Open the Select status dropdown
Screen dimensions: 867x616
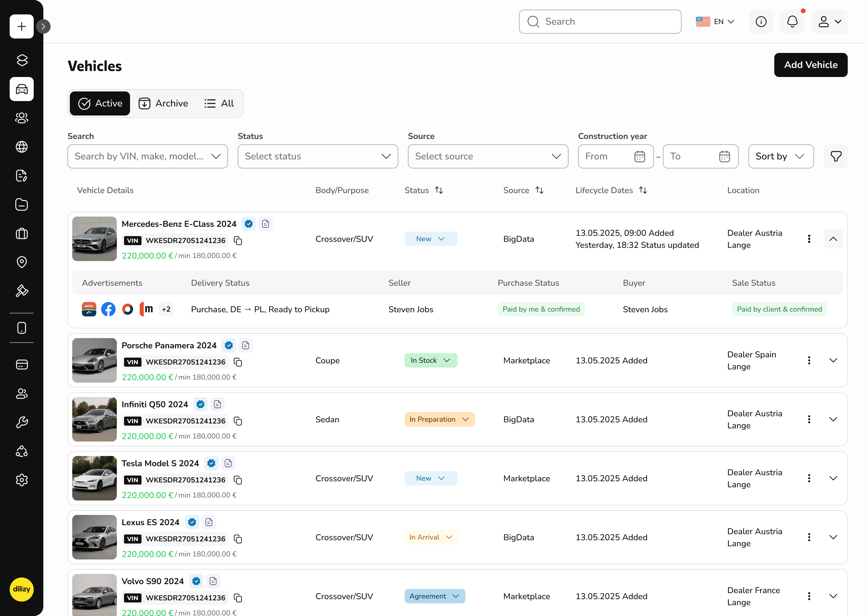pyautogui.click(x=317, y=156)
